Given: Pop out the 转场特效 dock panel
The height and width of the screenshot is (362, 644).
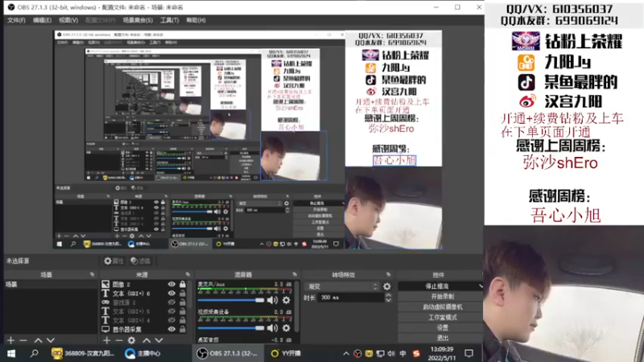Looking at the screenshot, I should tap(388, 274).
